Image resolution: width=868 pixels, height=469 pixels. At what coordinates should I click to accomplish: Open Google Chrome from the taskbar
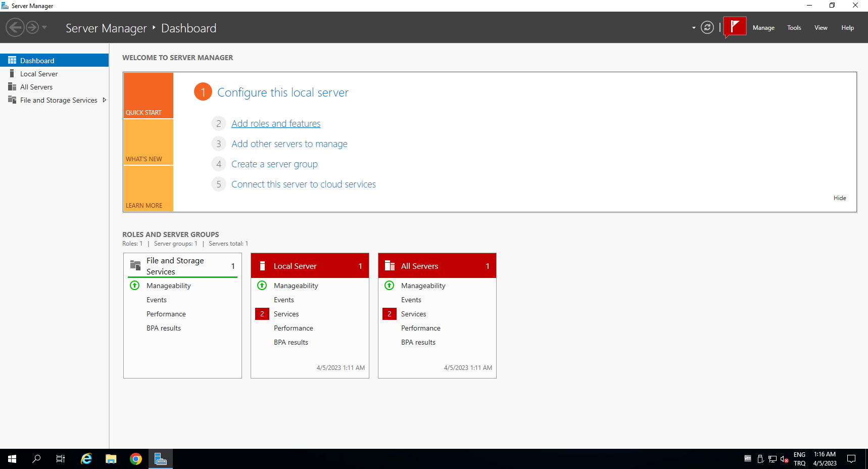135,458
